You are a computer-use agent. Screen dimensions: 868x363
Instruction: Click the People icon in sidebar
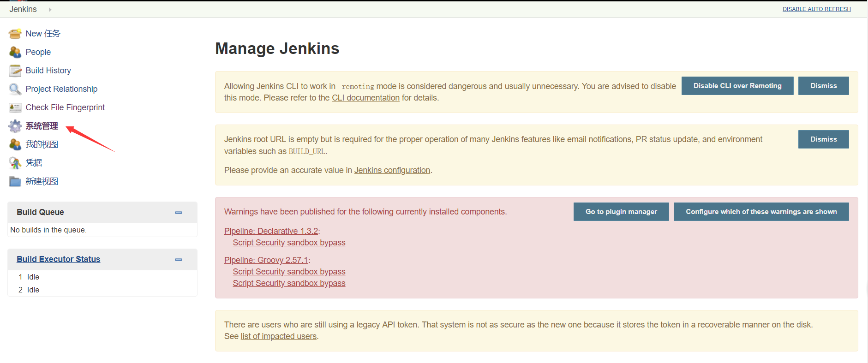(x=15, y=52)
